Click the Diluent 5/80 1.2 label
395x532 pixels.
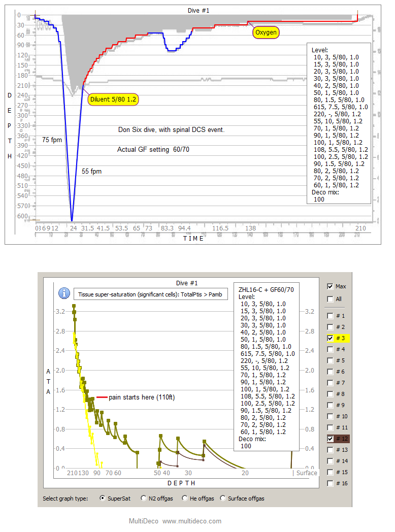[x=113, y=99]
